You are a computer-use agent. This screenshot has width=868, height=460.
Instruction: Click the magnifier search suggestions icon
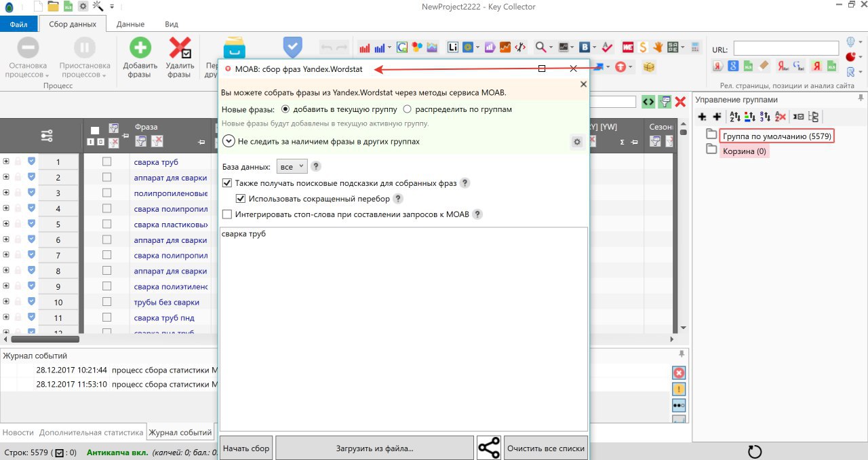coord(540,47)
